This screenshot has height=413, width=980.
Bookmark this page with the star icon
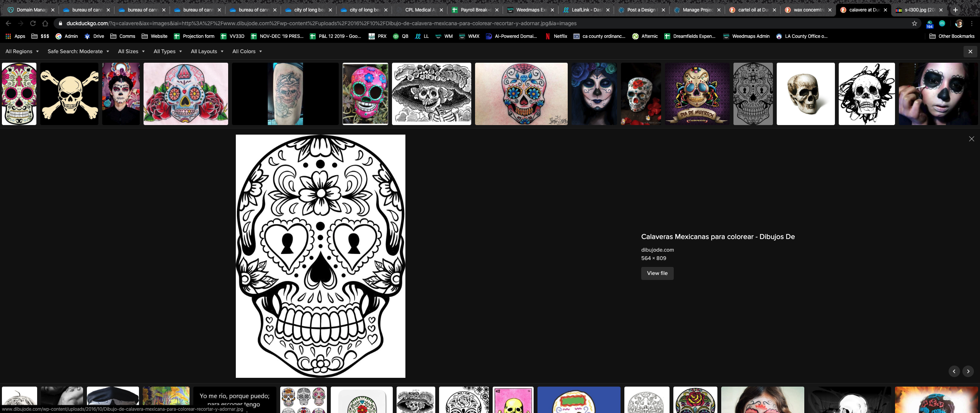(x=915, y=23)
